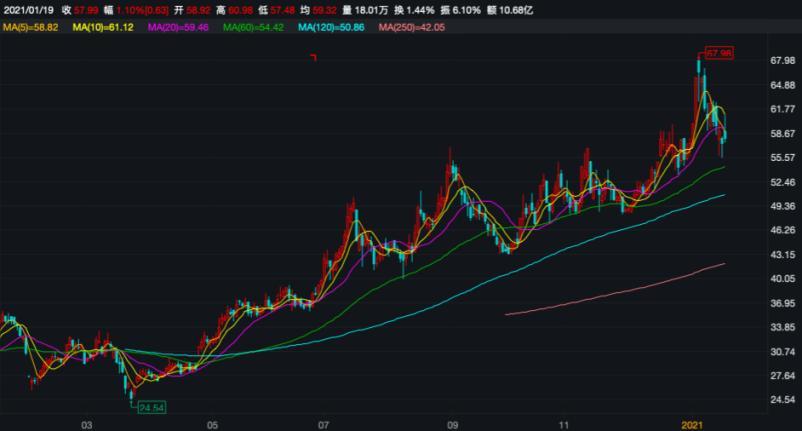Click the 11 month label on time axis
The width and height of the screenshot is (802, 431).
[x=564, y=424]
